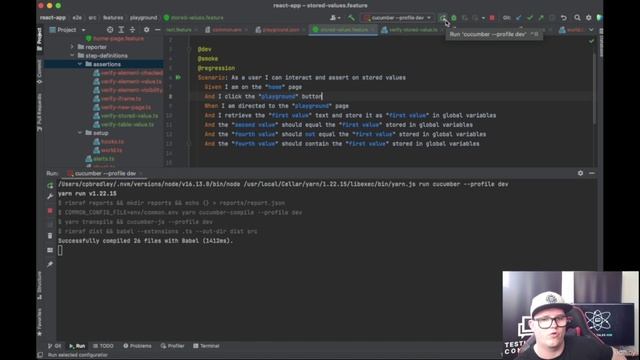
Task: Click the green Debug bug icon
Action: 454,18
